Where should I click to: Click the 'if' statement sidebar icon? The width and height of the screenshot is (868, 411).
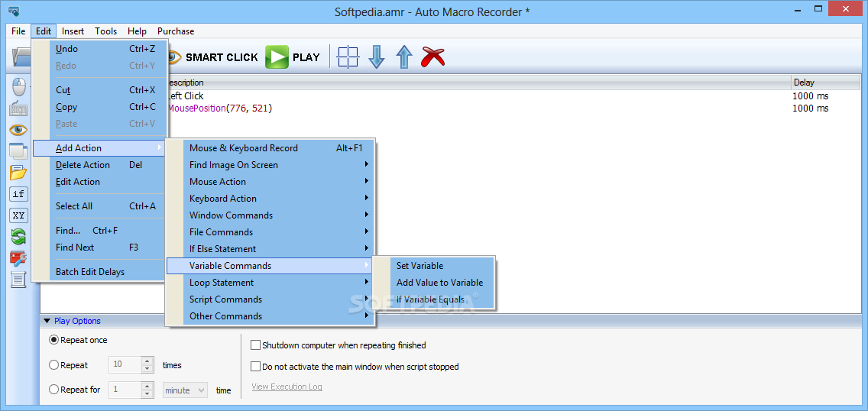click(19, 194)
